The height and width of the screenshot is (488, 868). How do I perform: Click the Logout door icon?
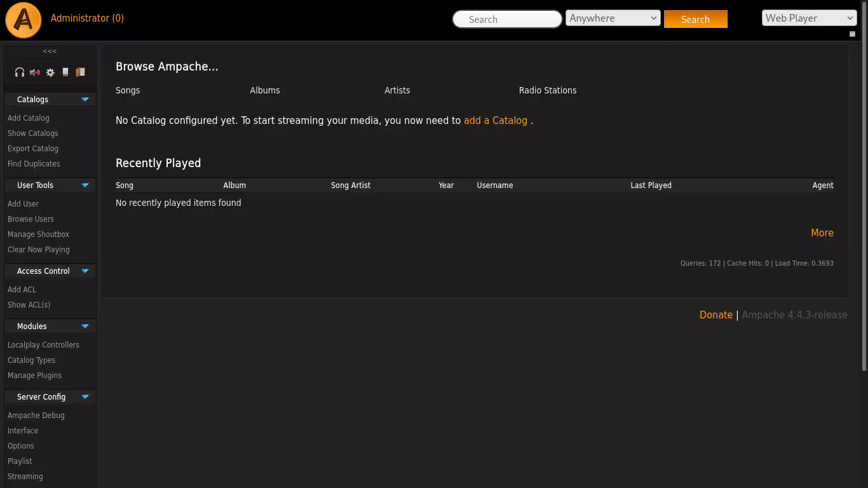point(80,72)
